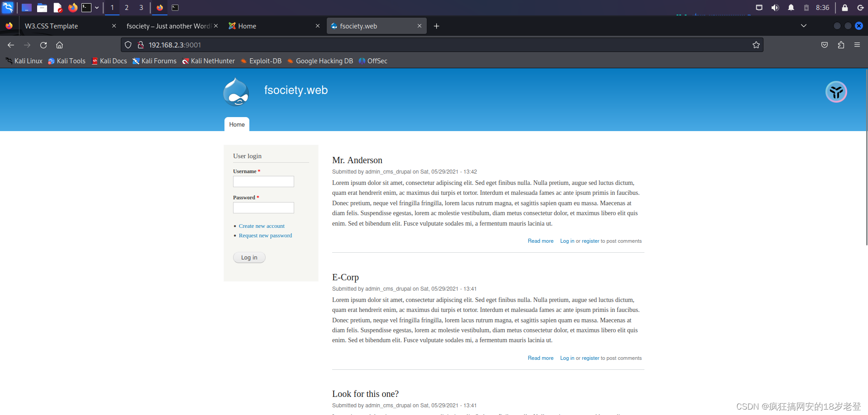Open the Kali Docs bookmark

pos(109,61)
